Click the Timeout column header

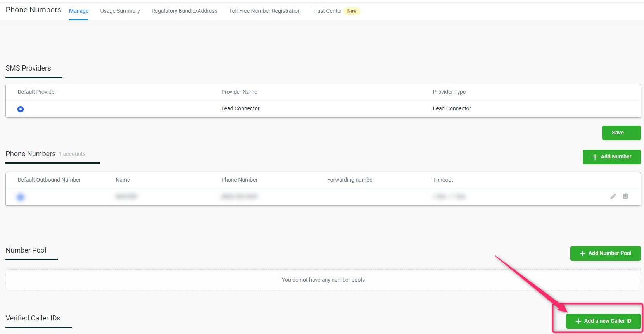click(x=443, y=180)
